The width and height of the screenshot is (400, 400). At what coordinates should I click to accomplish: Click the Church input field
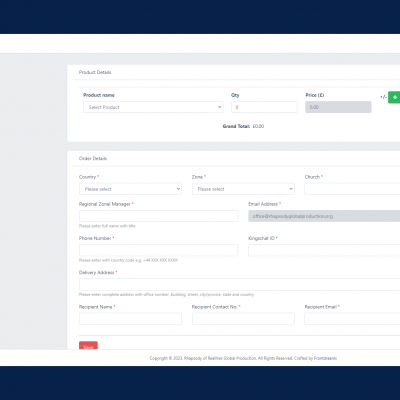(352, 189)
